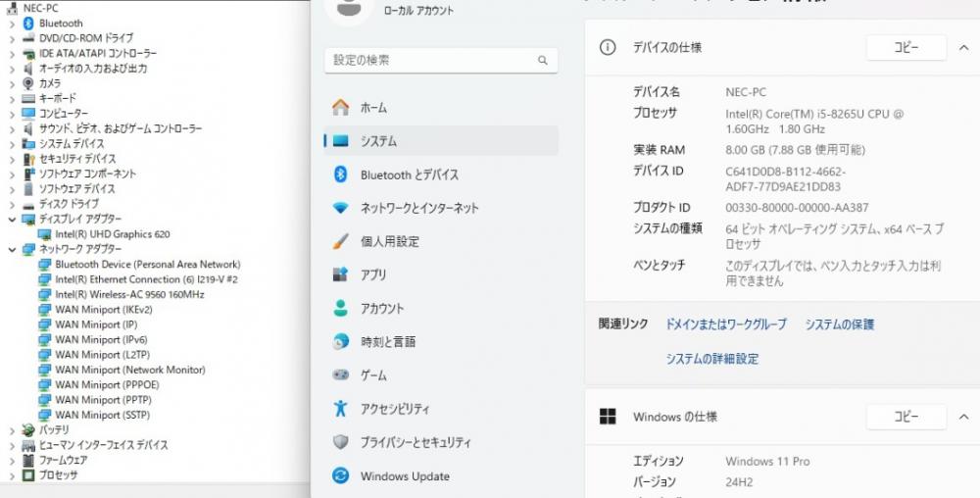This screenshot has width=980, height=498.
Task: Click the gamepad icon beside ゲーム
Action: pyautogui.click(x=341, y=374)
